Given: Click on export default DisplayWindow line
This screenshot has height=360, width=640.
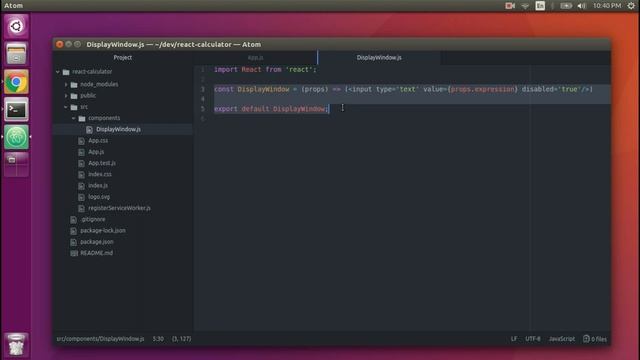Looking at the screenshot, I should [x=271, y=109].
